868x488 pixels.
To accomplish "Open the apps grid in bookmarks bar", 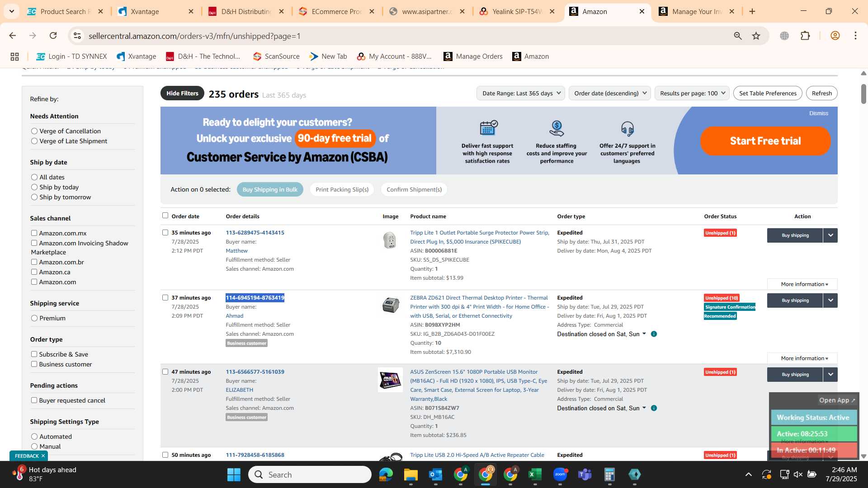I will 14,56.
